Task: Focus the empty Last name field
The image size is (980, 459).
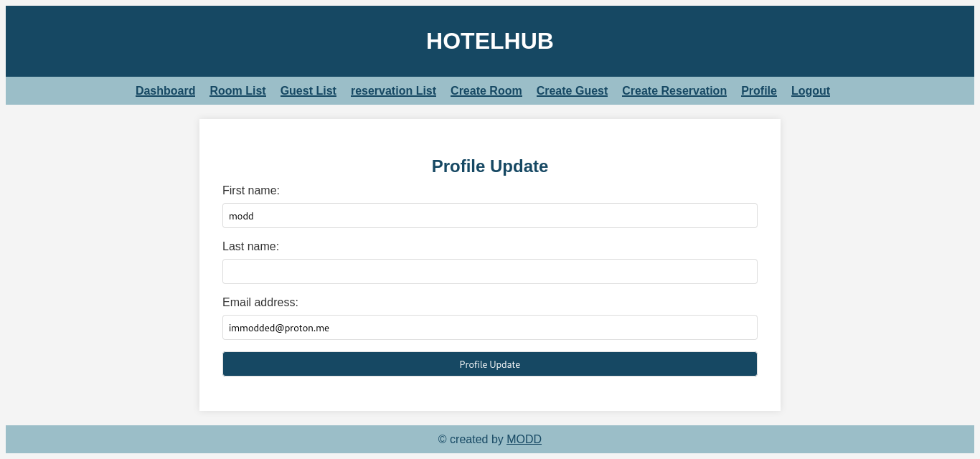Action: point(490,271)
